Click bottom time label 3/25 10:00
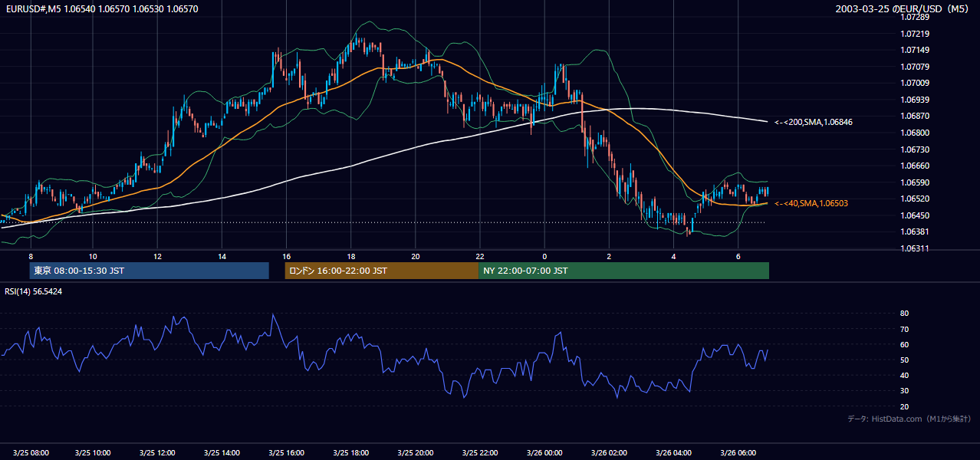Screen dimensions: 980x460 coord(94,453)
